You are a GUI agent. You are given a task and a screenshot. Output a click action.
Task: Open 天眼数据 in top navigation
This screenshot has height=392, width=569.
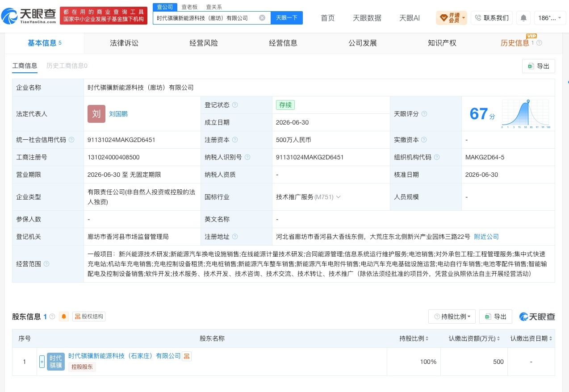coord(367,18)
